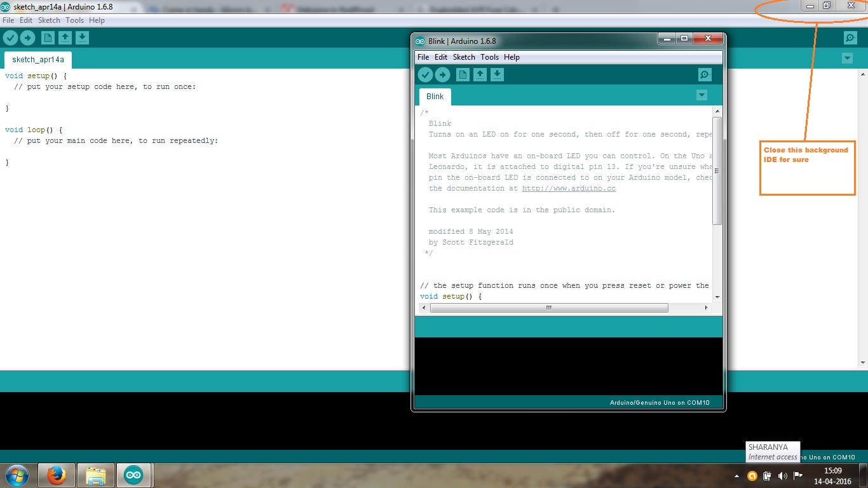The width and height of the screenshot is (868, 488).
Task: Click power plug icon in system tray
Action: pos(768,476)
